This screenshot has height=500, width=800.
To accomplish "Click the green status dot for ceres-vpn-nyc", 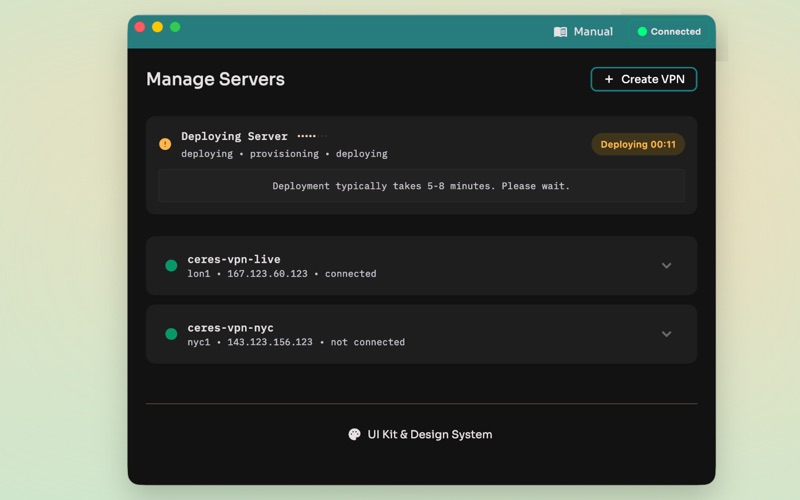I will [x=171, y=334].
